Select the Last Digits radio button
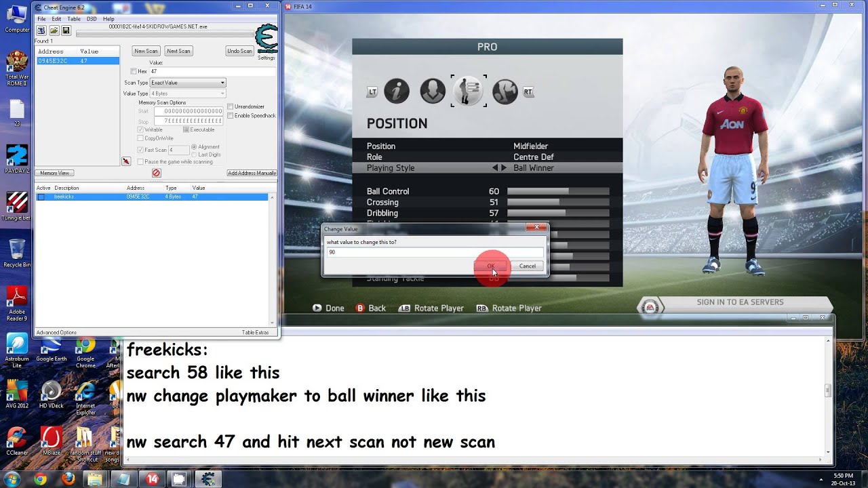Image resolution: width=868 pixels, height=488 pixels. [x=195, y=155]
